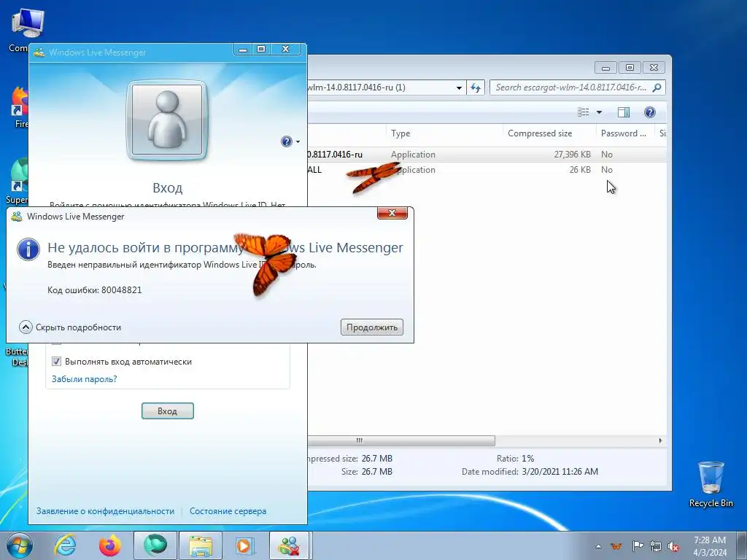Viewport: 747px width, 560px height.
Task: Close the Explorer window
Action: click(x=654, y=68)
